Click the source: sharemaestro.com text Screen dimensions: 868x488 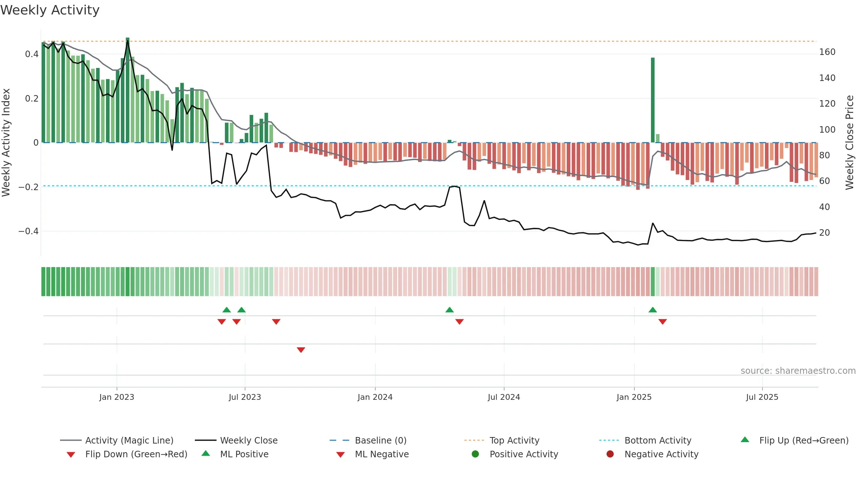pyautogui.click(x=798, y=371)
